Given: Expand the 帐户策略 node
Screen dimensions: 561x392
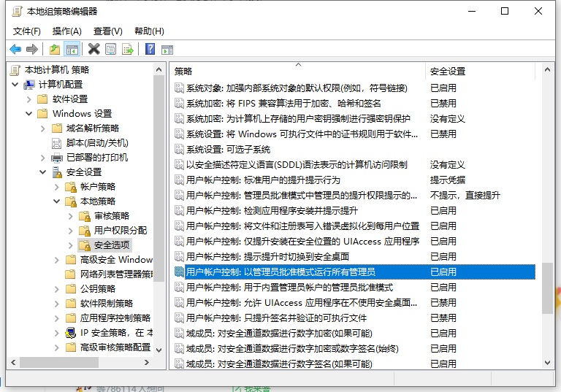Looking at the screenshot, I should (57, 187).
